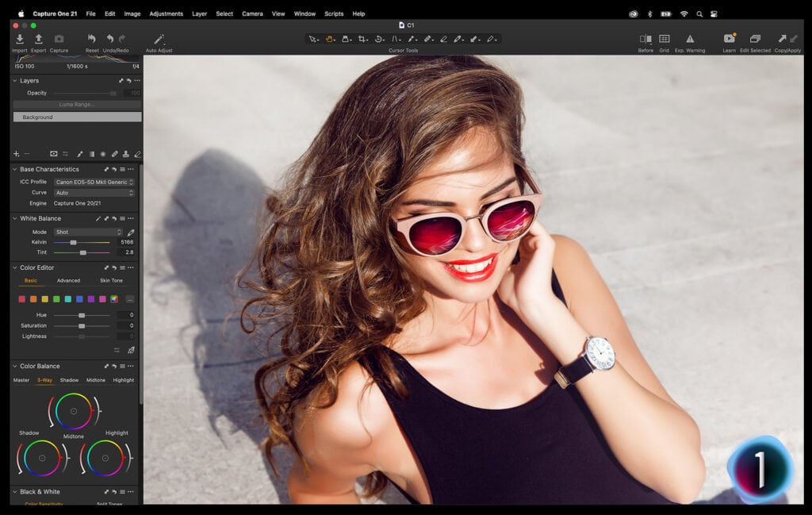Collapse the Color Balance panel
Screen dimensions: 812x515
[x=14, y=367]
